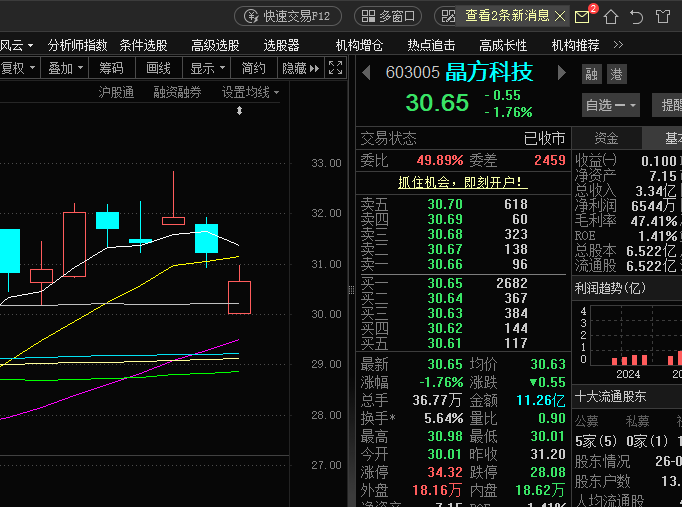Image resolution: width=682 pixels, height=507 pixels.
Task: Click the 涨停 price 34.32
Action: click(x=444, y=472)
